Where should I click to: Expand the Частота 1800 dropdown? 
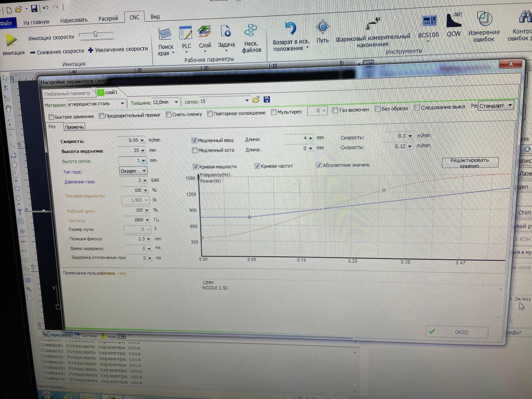147,219
